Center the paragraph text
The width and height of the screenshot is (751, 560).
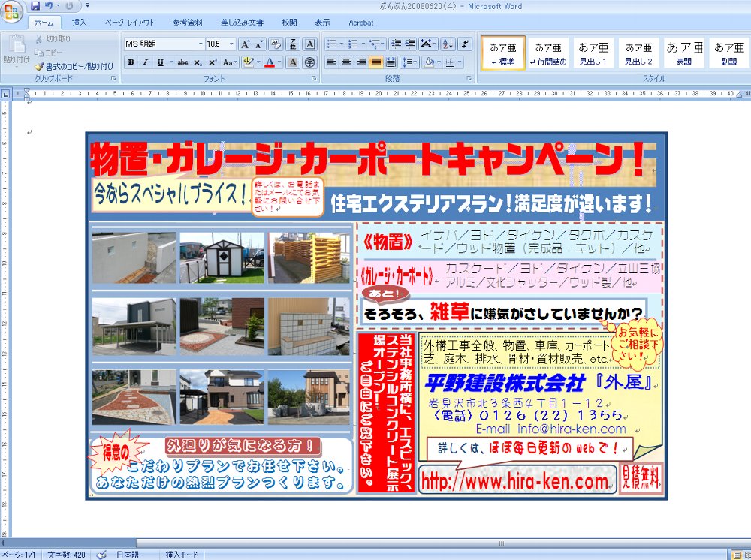346,62
